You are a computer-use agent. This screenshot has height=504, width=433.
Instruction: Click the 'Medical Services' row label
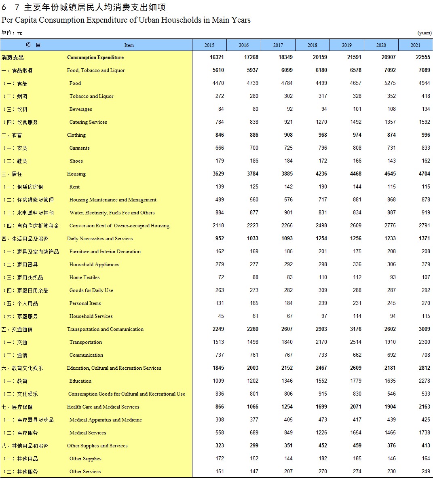click(x=88, y=433)
